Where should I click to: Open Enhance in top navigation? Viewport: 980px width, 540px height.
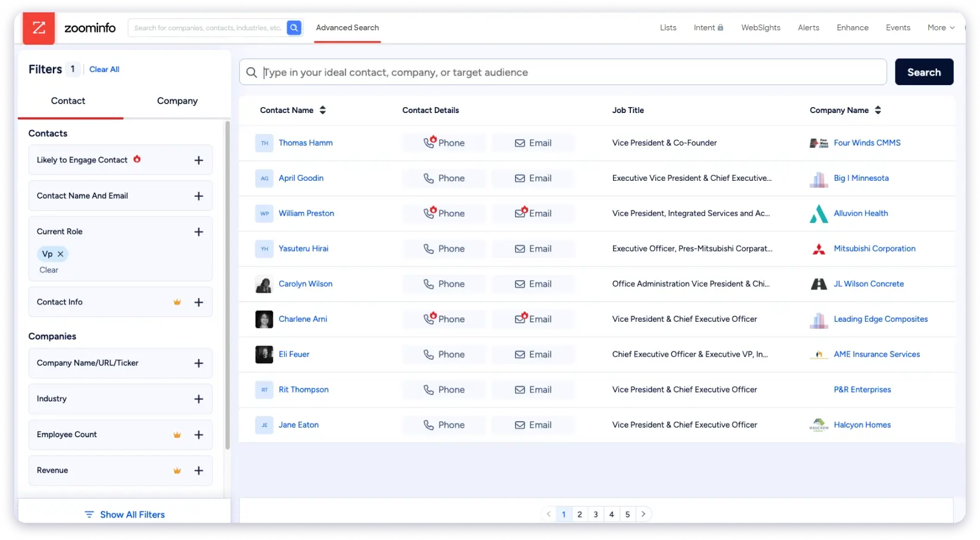[x=852, y=28]
